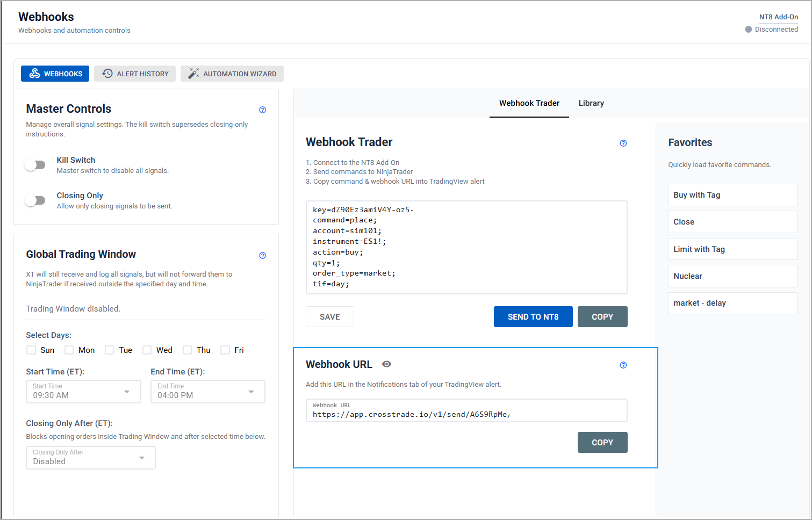
Task: Select the Webhooks tab
Action: [x=55, y=74]
